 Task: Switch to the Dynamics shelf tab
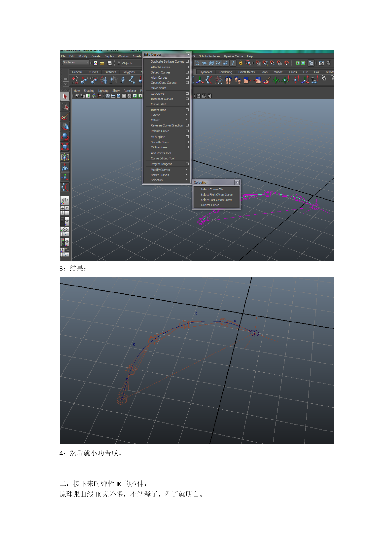coord(206,72)
